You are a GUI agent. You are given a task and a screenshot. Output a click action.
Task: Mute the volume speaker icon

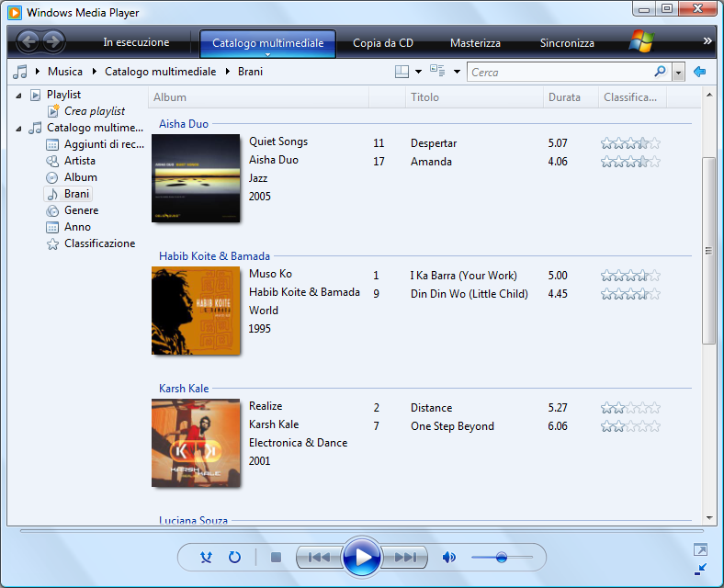point(448,558)
